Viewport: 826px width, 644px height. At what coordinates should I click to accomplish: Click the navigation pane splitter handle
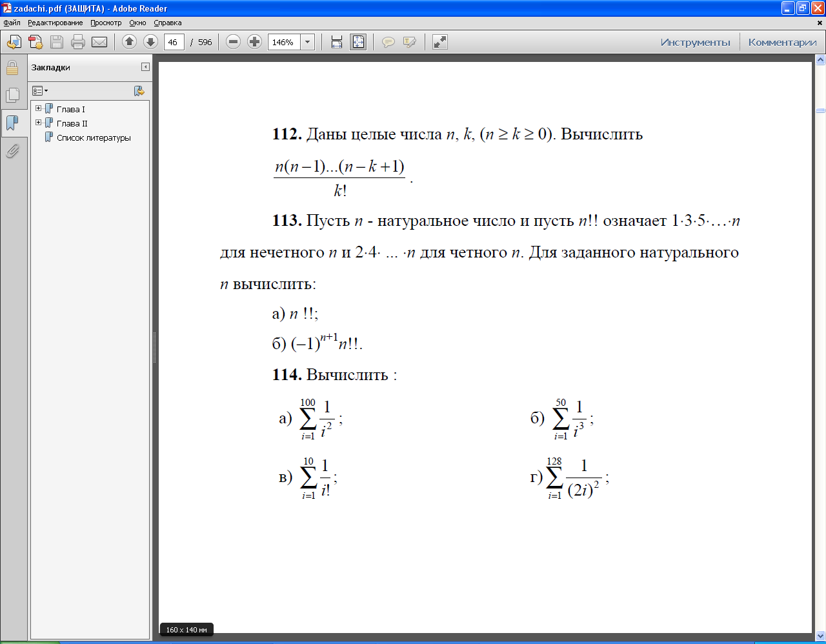point(155,348)
